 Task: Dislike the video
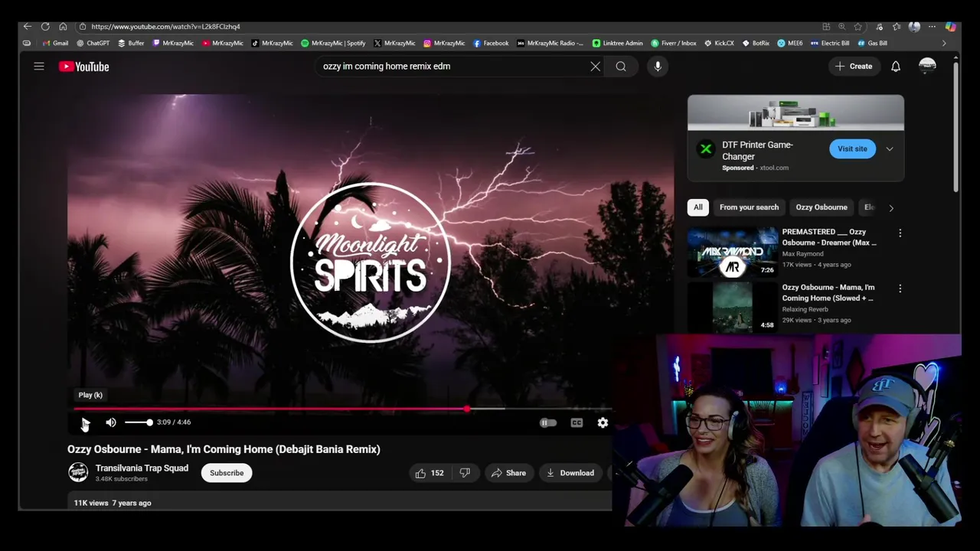click(x=465, y=473)
